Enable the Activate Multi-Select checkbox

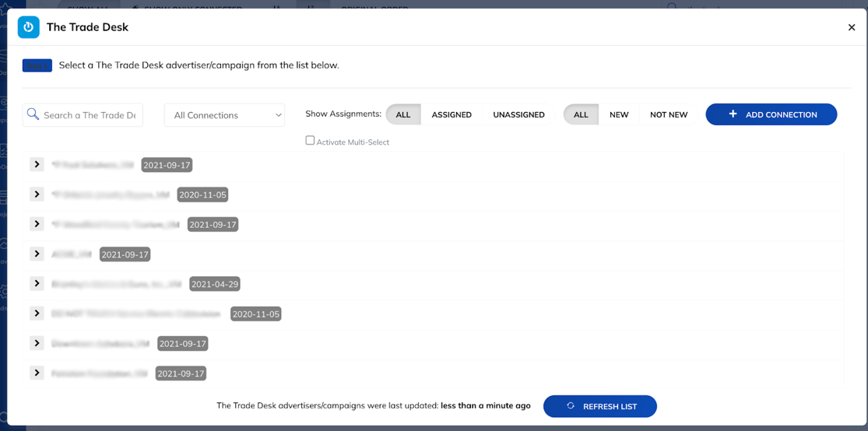[x=310, y=141]
